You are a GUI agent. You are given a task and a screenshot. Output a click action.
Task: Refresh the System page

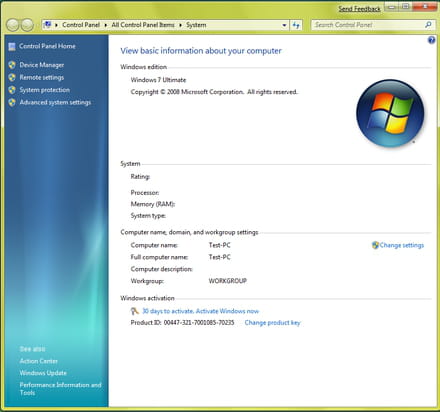[296, 25]
